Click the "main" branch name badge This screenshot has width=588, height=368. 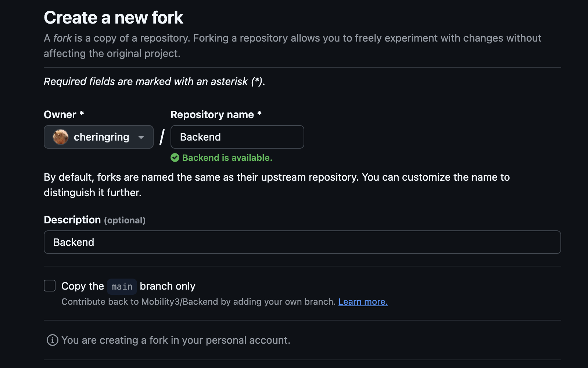[122, 287]
